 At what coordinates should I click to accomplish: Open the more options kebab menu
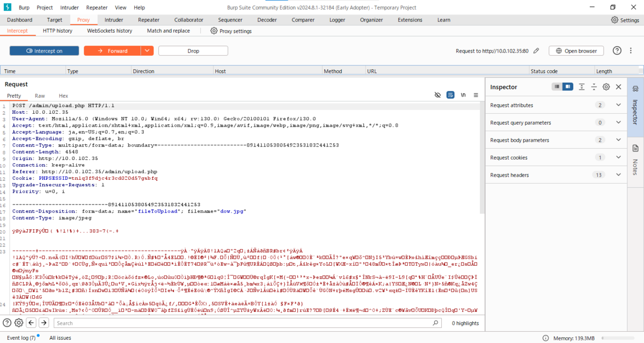pyautogui.click(x=631, y=50)
